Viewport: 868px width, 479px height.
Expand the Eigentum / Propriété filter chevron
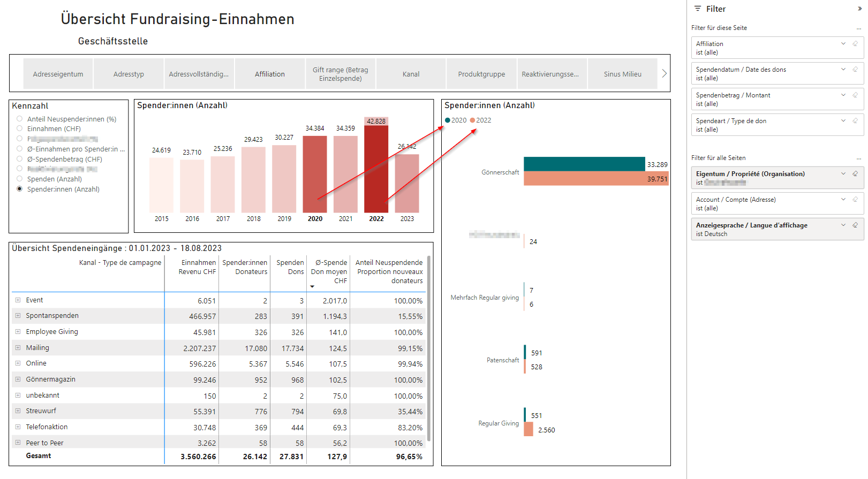click(843, 174)
